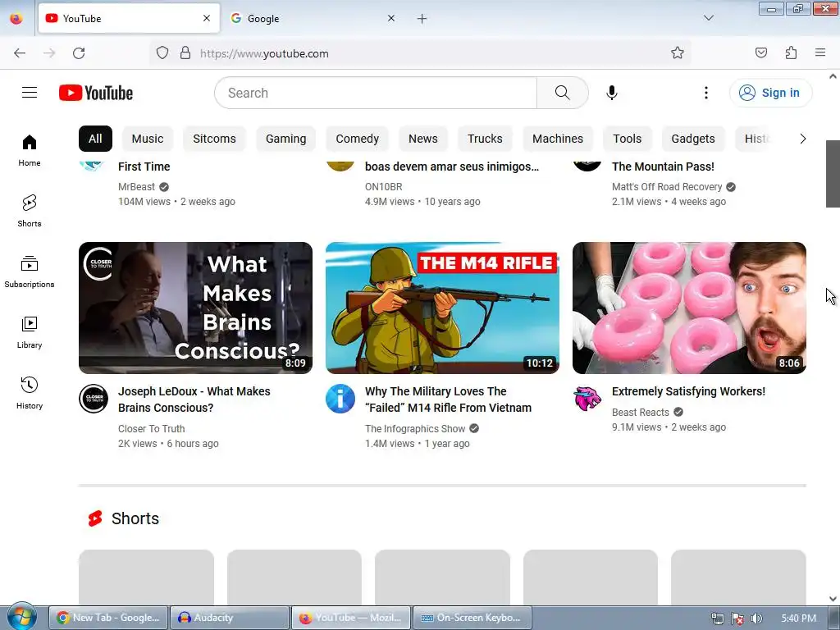Focus the YouTube search box
This screenshot has width=840, height=630.
[x=376, y=93]
